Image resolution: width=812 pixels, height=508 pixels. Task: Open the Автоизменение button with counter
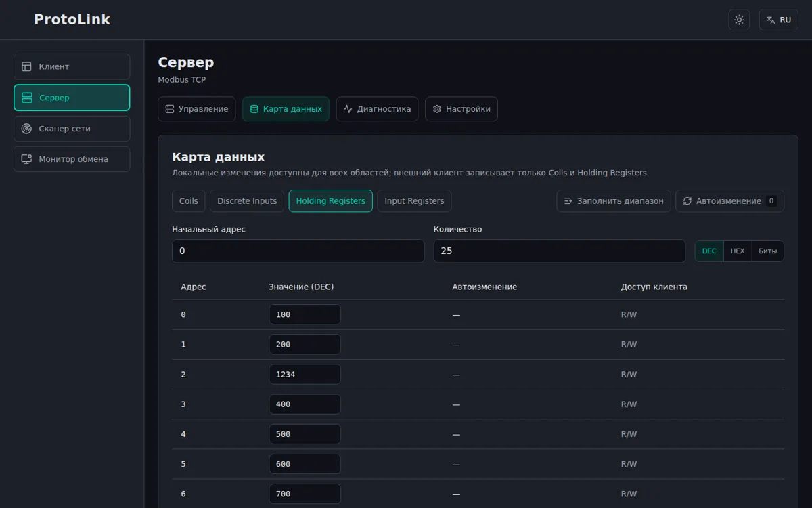coord(730,201)
